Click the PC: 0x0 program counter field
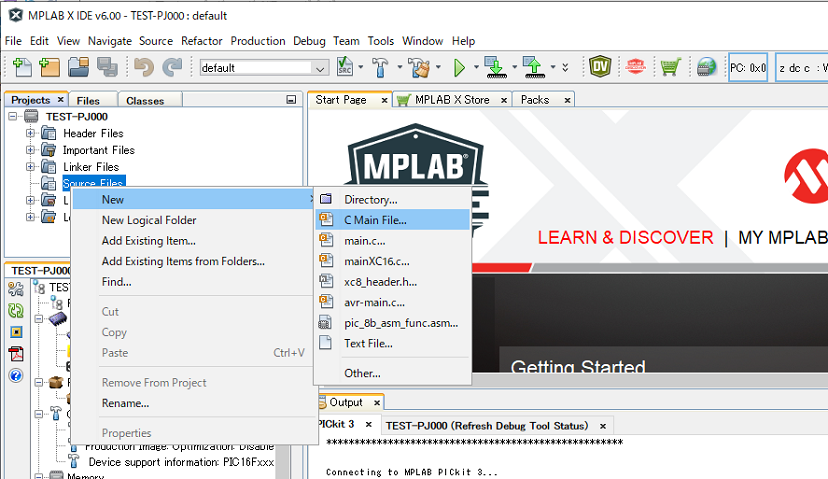Image resolution: width=828 pixels, height=479 pixels. click(748, 68)
